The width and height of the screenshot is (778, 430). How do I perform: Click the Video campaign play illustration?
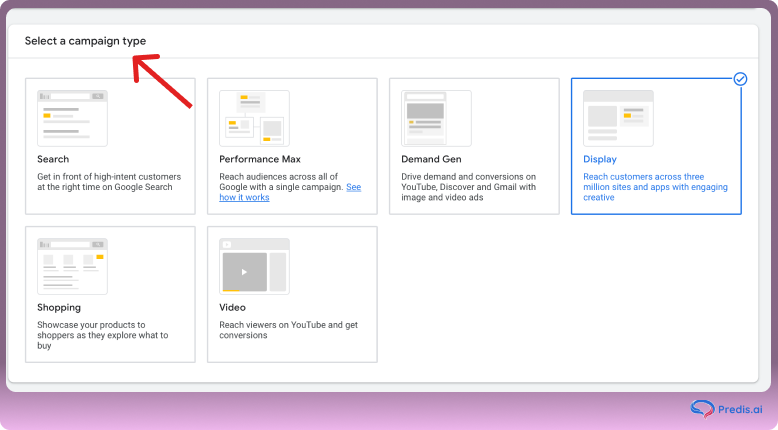point(254,266)
